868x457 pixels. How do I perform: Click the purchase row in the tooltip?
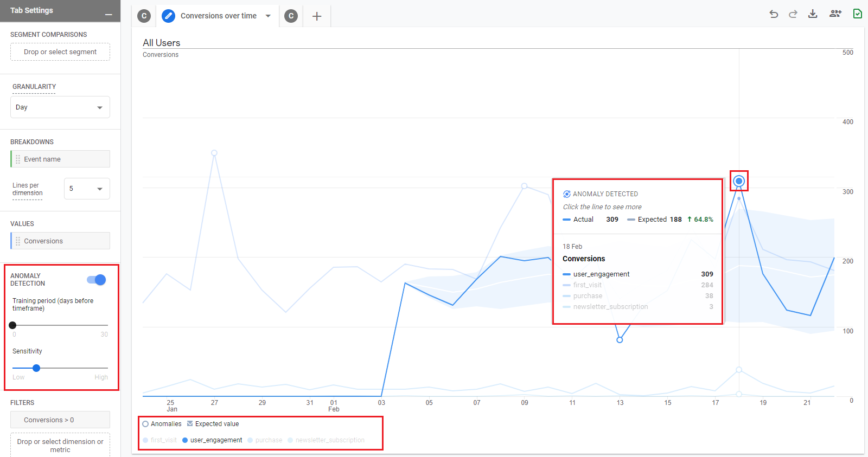[638, 296]
